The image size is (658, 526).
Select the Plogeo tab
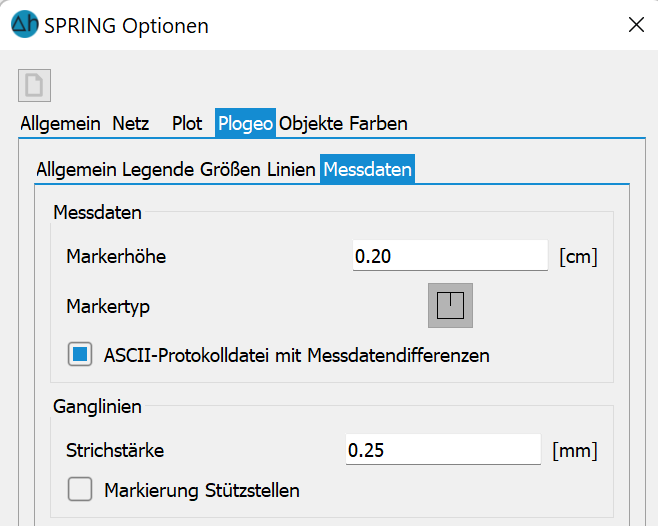(245, 123)
